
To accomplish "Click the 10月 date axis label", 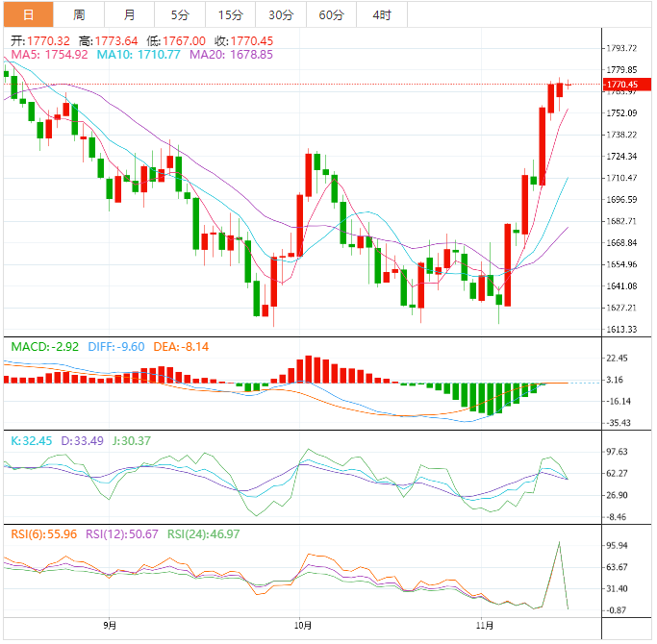I will 302,626.
